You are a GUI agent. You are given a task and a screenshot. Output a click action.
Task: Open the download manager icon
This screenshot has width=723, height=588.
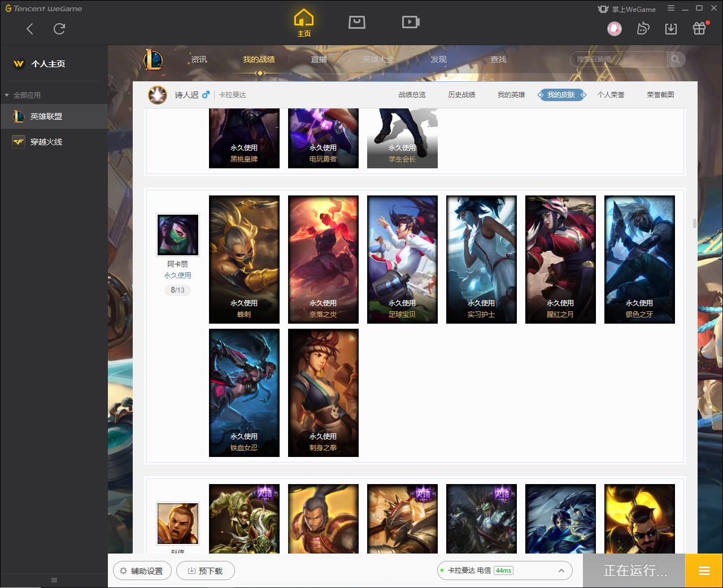[x=671, y=28]
